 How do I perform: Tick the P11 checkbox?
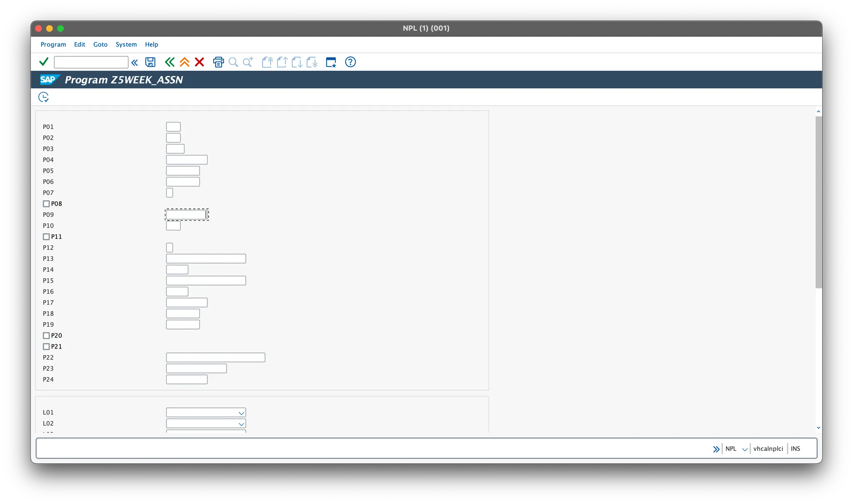click(46, 237)
